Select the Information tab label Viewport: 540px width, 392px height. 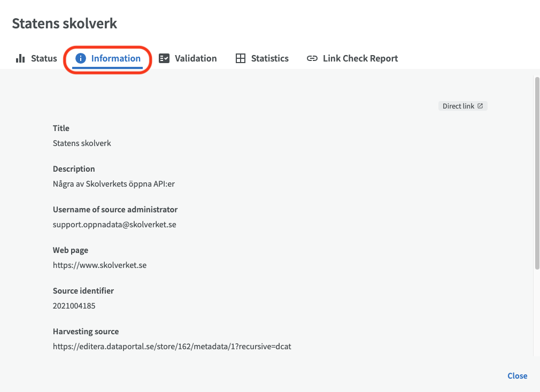(115, 58)
